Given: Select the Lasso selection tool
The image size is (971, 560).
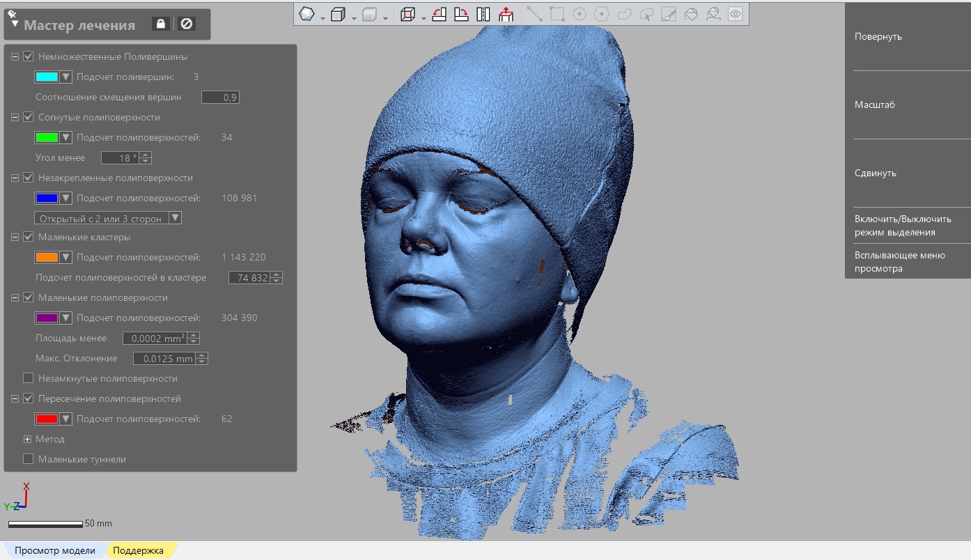Looking at the screenshot, I should coord(624,13).
